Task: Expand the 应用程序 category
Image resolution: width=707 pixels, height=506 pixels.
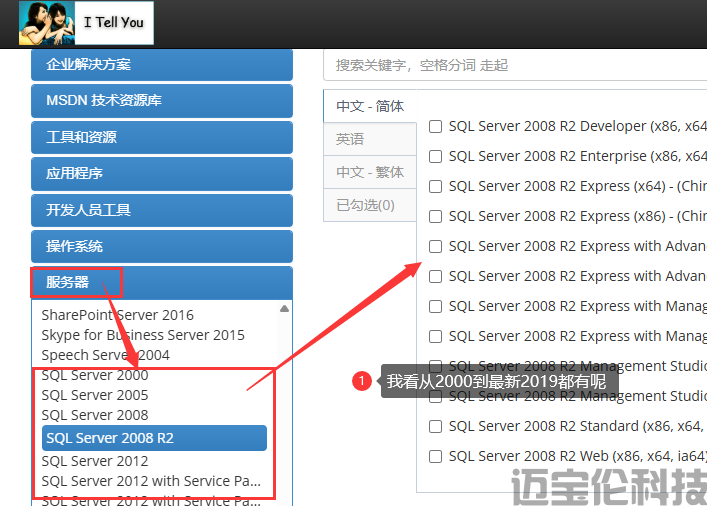Action: point(162,174)
